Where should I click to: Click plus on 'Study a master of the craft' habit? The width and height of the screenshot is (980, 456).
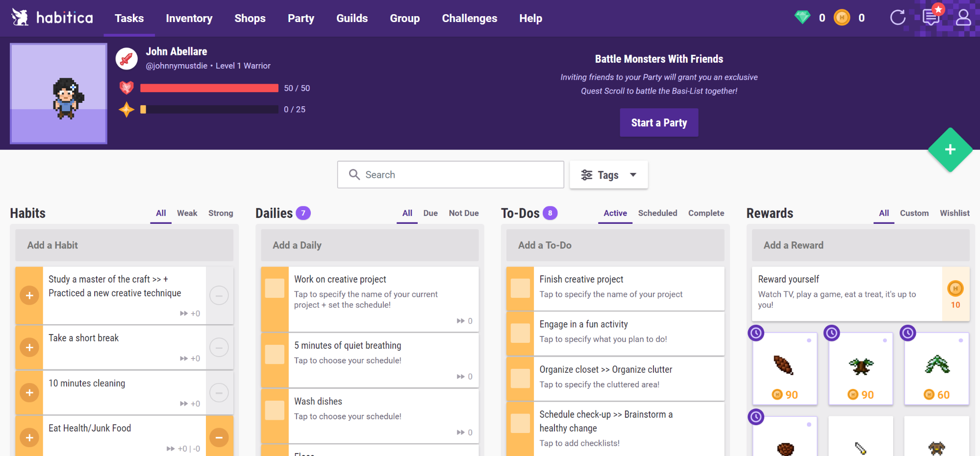tap(29, 295)
